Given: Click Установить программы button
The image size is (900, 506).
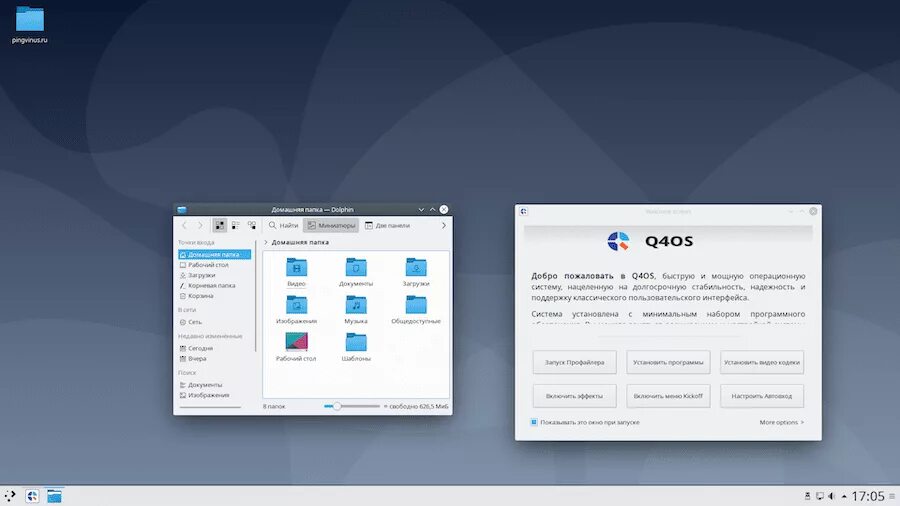Looking at the screenshot, I should (668, 362).
